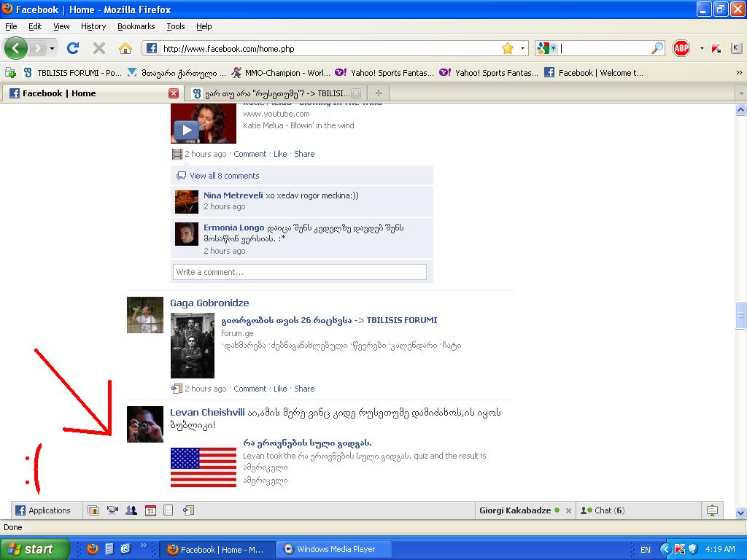The image size is (747, 560).
Task: Click Comment under the Katie Melua video
Action: 249,154
